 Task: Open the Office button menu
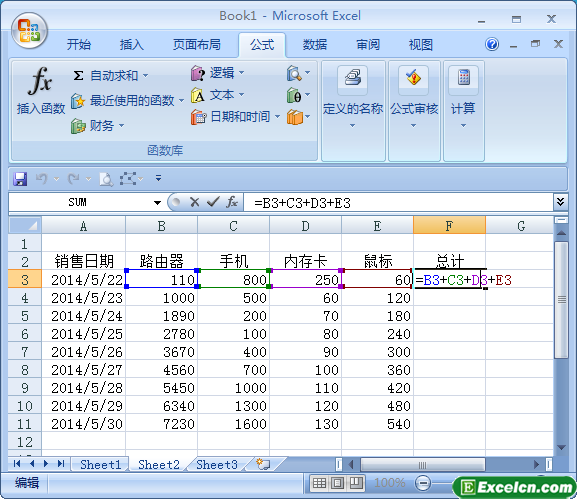(x=29, y=31)
